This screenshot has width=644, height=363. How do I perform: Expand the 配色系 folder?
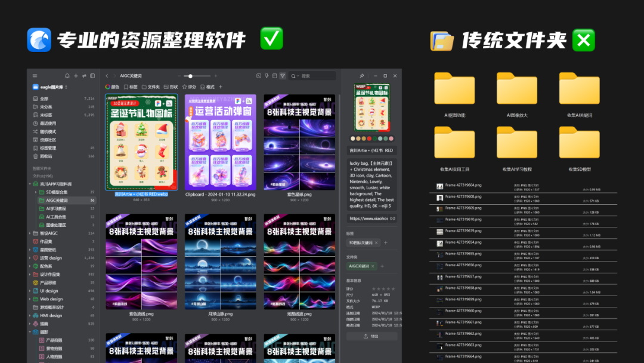[x=30, y=266]
